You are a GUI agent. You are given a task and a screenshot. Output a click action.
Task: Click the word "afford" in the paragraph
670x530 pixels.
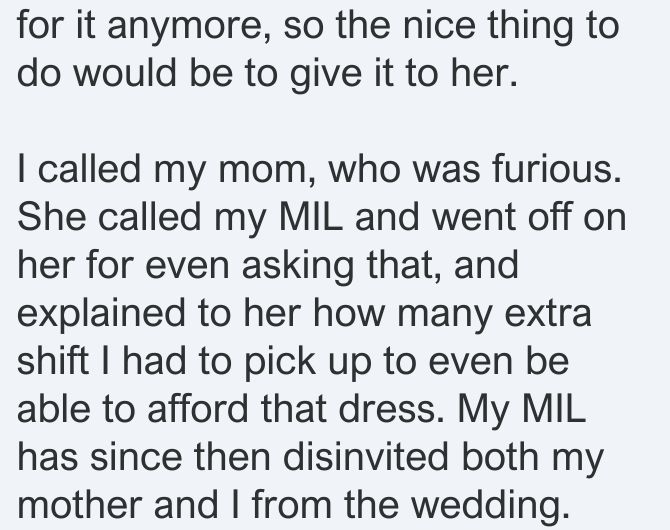coord(197,408)
